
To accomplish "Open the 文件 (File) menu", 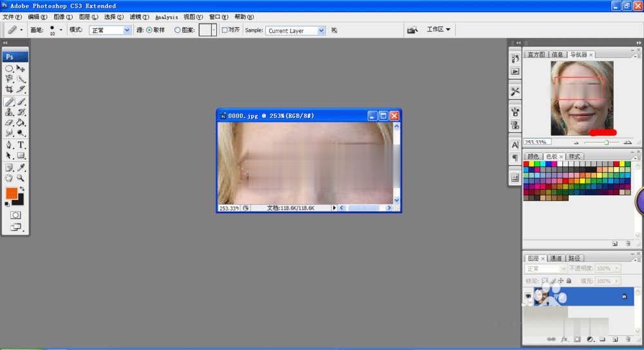I will point(12,17).
